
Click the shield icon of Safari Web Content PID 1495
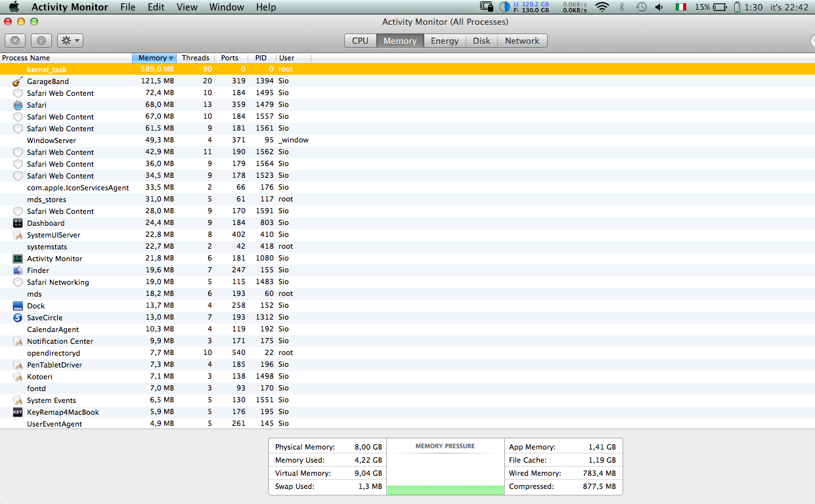18,93
